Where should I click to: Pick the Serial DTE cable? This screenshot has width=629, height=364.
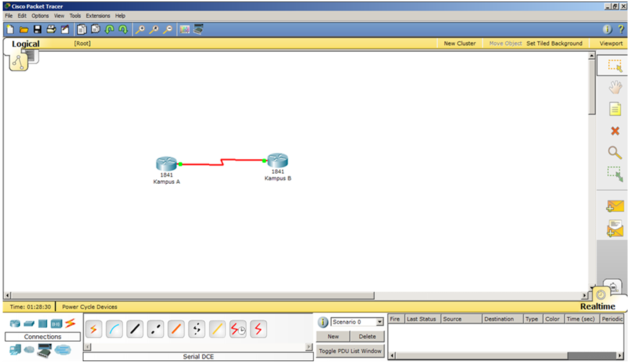[x=258, y=329]
